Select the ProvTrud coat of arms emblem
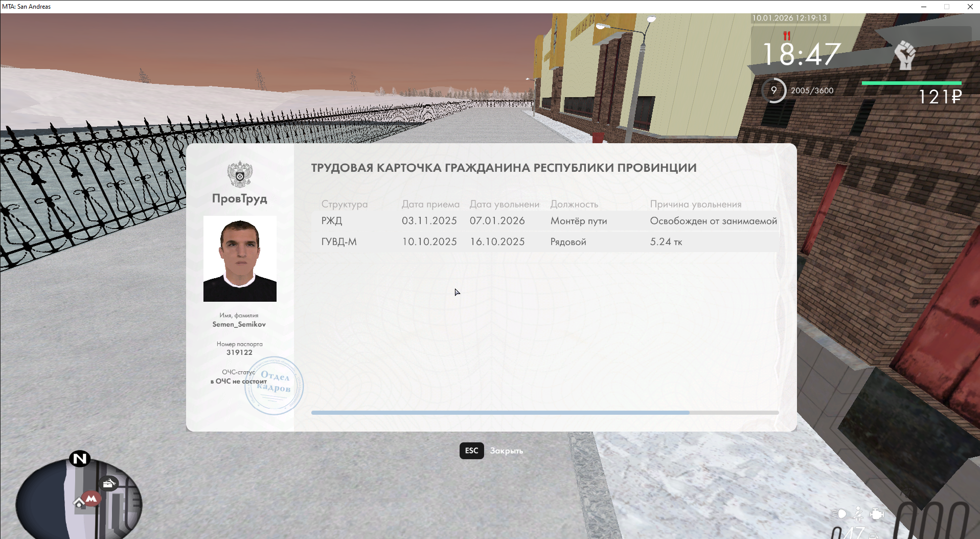Viewport: 980px width, 539px height. [239, 174]
